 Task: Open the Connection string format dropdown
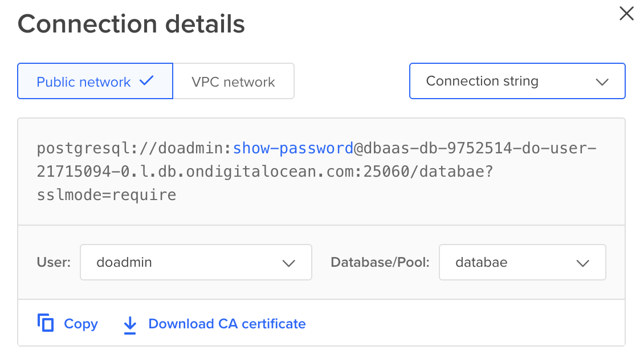click(x=517, y=81)
